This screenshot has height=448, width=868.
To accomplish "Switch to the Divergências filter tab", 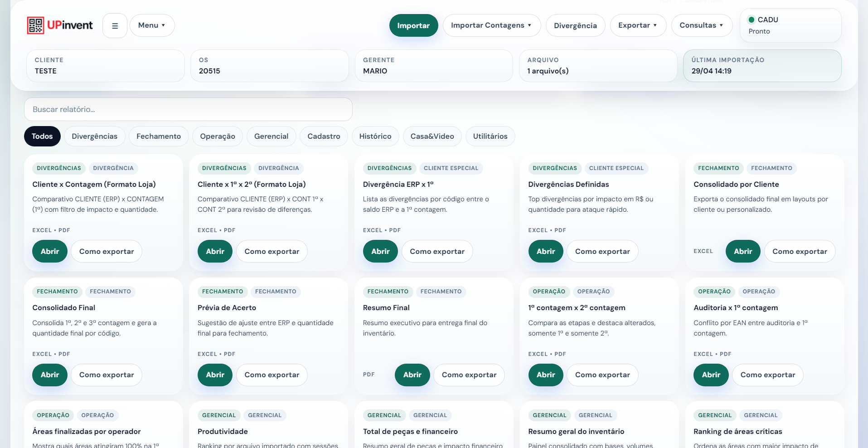I will point(95,136).
